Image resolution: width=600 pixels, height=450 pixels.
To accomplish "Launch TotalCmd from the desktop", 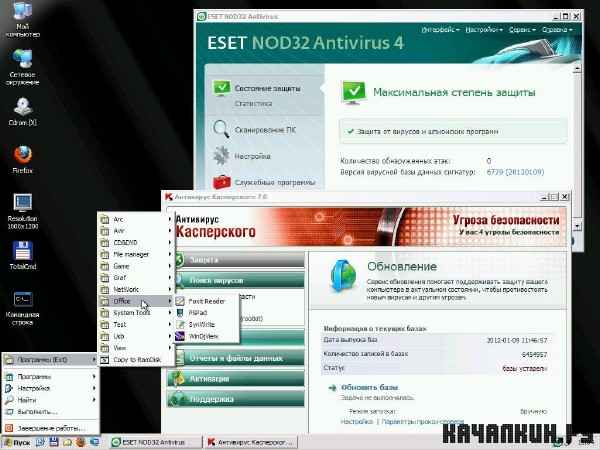I will [x=22, y=255].
